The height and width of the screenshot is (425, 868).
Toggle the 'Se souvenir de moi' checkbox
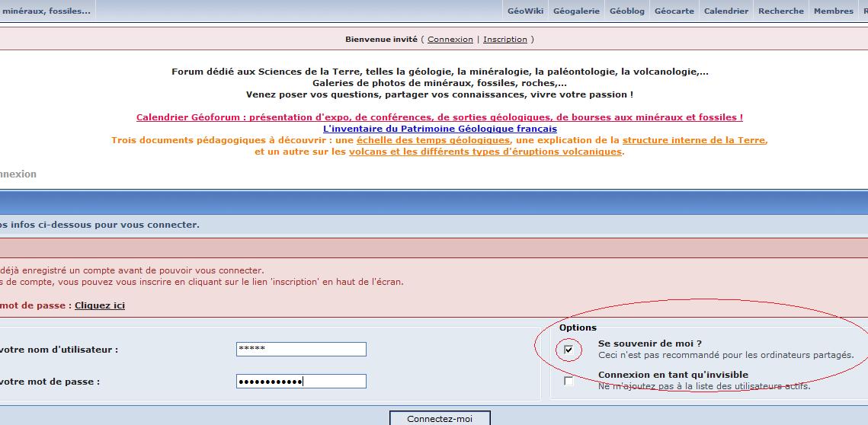(569, 350)
